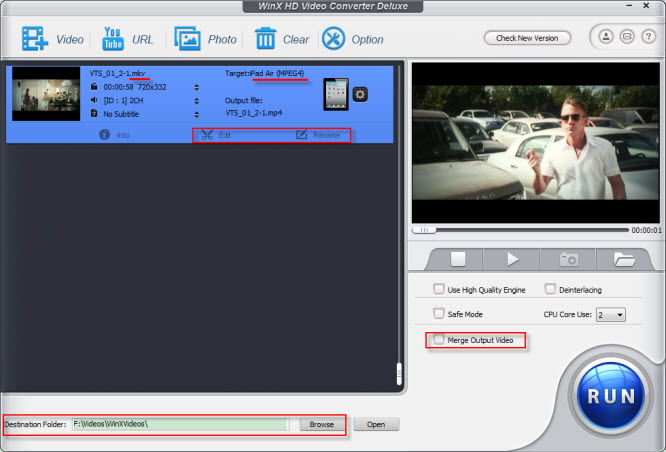Rename the output file
Image resolution: width=666 pixels, height=452 pixels.
click(318, 135)
